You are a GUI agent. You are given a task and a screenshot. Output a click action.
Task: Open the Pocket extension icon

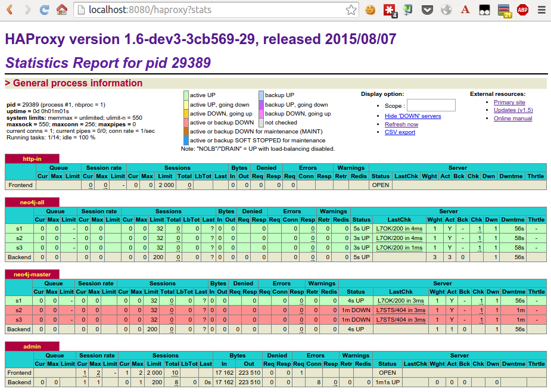click(x=427, y=10)
